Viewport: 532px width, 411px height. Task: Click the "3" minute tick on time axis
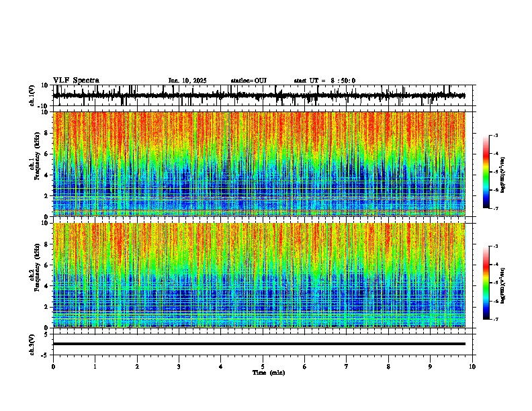tap(179, 367)
